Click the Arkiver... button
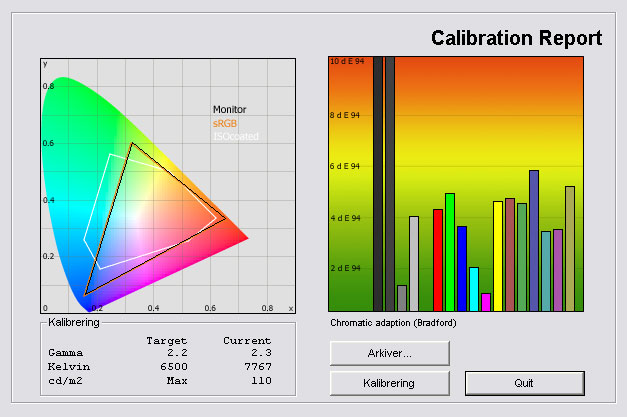Viewport: 627px width, 417px height. 389,353
